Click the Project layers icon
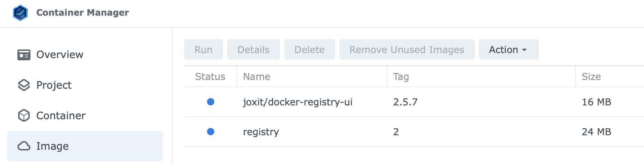Viewport: 644px width, 165px height. coord(24,85)
